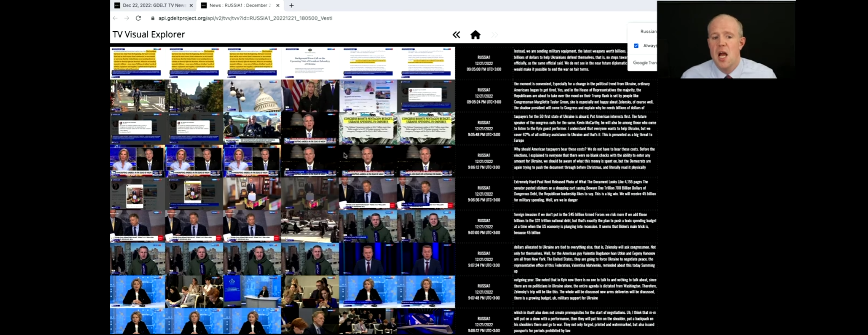This screenshot has width=868, height=335.
Task: Open the street traffic aerial view thumbnail
Action: [310, 226]
